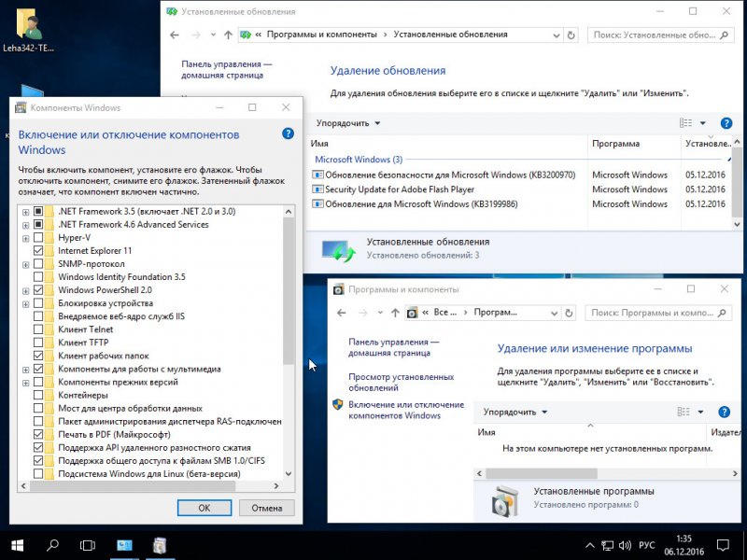Click the help icon in Windows Features dialog

click(288, 133)
